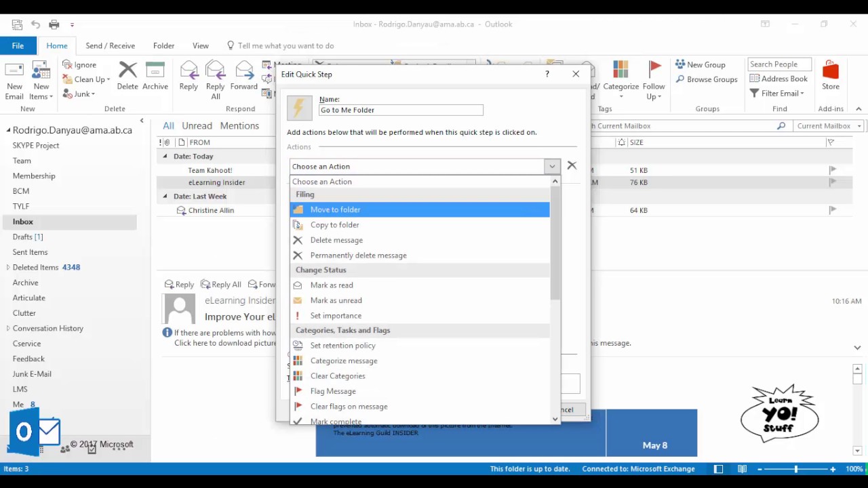Screen dimensions: 868x488
Task: Select Copy to folder action
Action: tap(420, 225)
